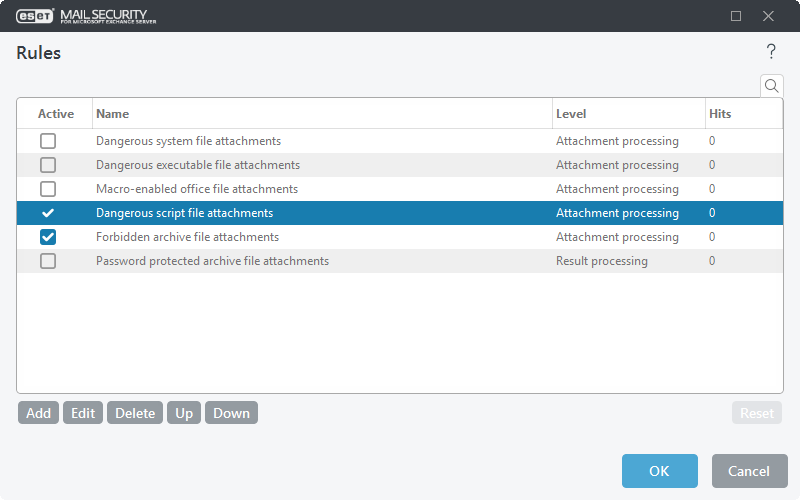
Task: Move the selected rule Down
Action: [231, 413]
